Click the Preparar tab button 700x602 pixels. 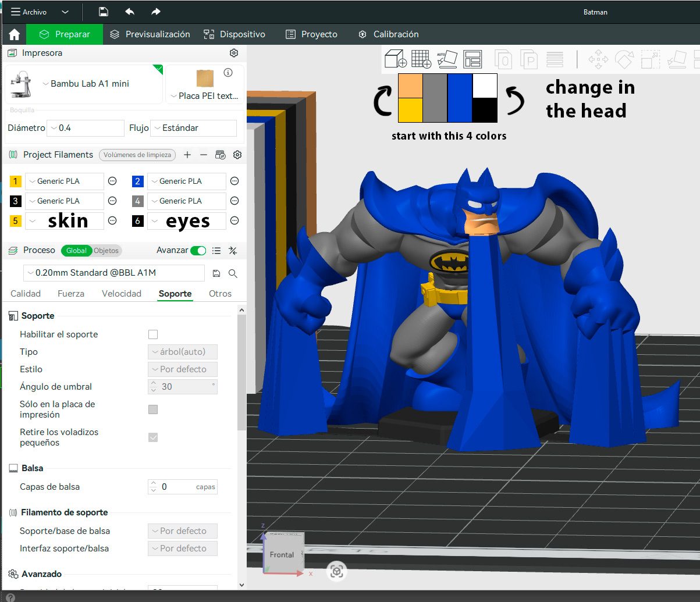coord(65,34)
